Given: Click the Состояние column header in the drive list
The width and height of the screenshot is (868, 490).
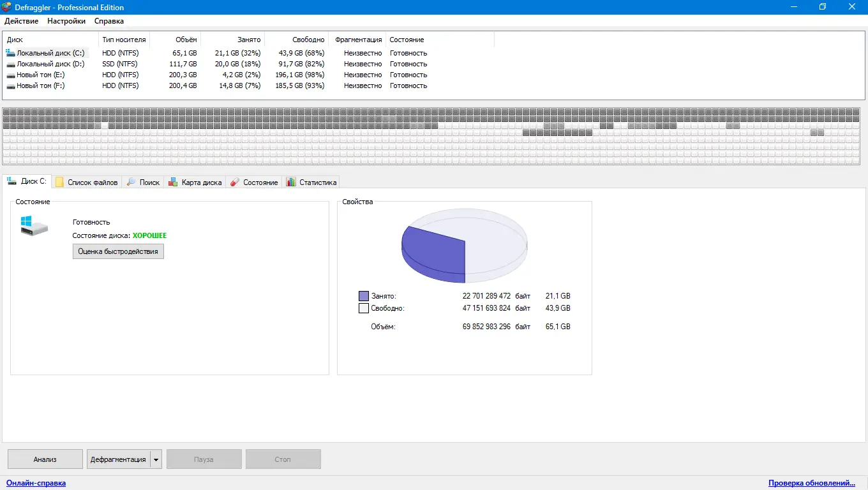Looking at the screenshot, I should coord(440,40).
